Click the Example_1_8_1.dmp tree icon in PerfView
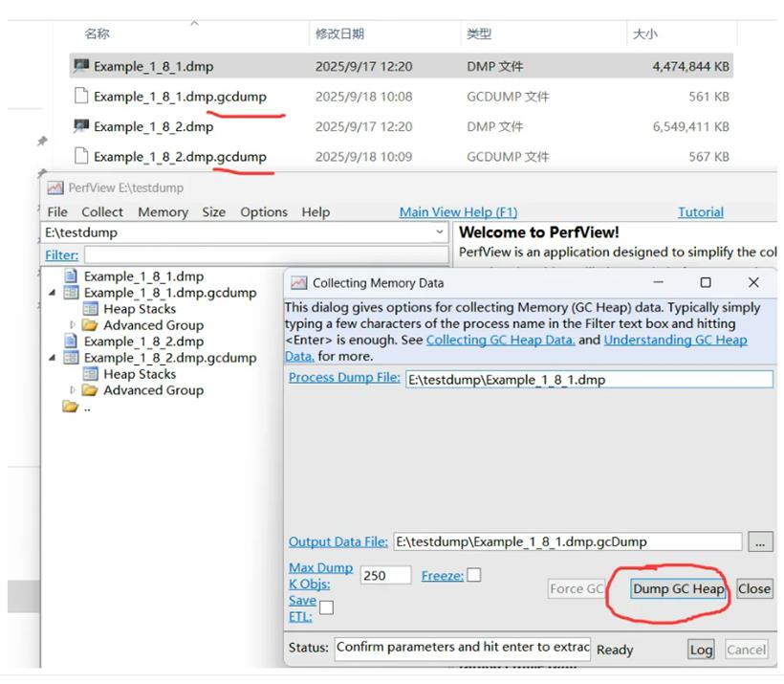This screenshot has width=784, height=684. pyautogui.click(x=71, y=276)
